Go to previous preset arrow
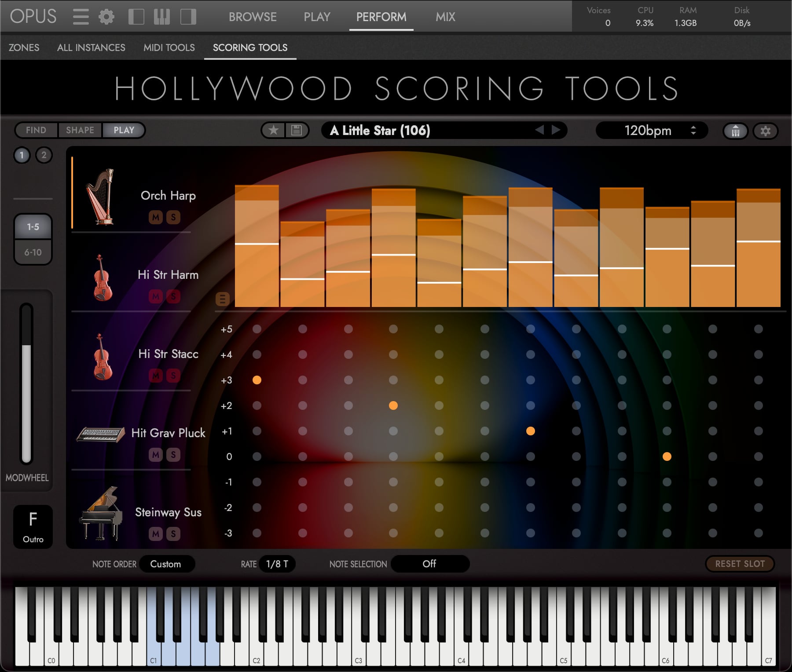 (x=539, y=130)
